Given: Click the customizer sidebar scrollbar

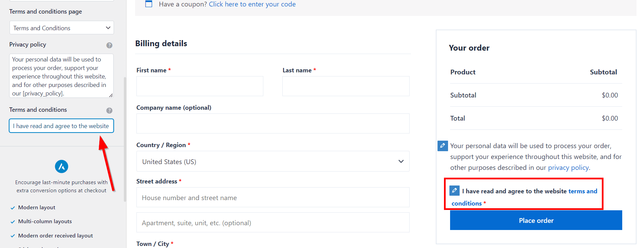Looking at the screenshot, I should (125, 139).
